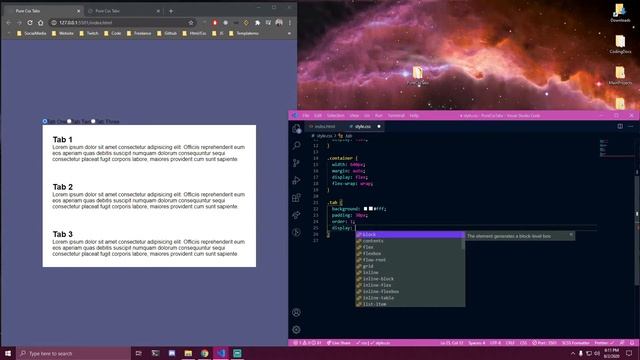This screenshot has height=360, width=640.
Task: Expand Chrome bookmarks overflow chevron
Action: coord(289,33)
